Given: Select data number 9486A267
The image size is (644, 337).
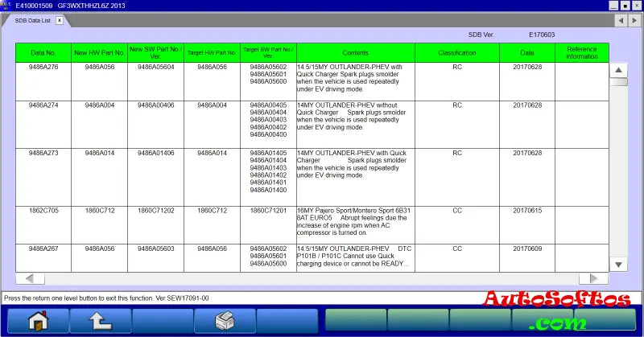Looking at the screenshot, I should tap(43, 249).
